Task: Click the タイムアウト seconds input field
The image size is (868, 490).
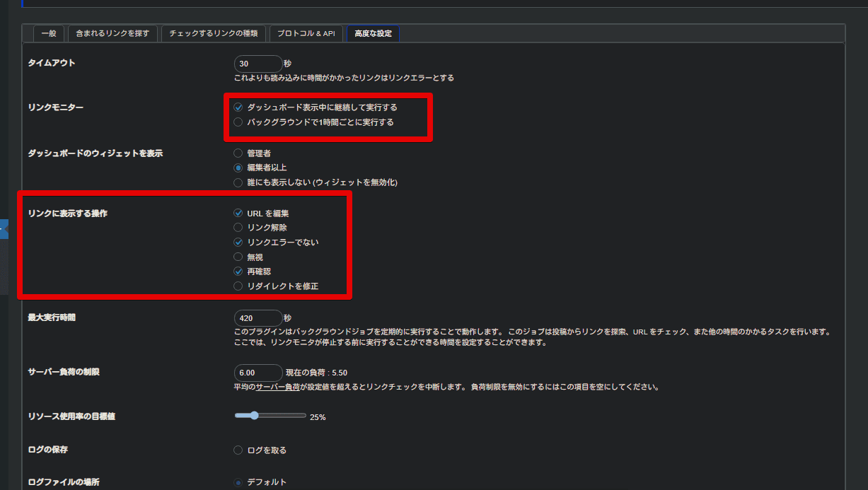Action: (257, 64)
